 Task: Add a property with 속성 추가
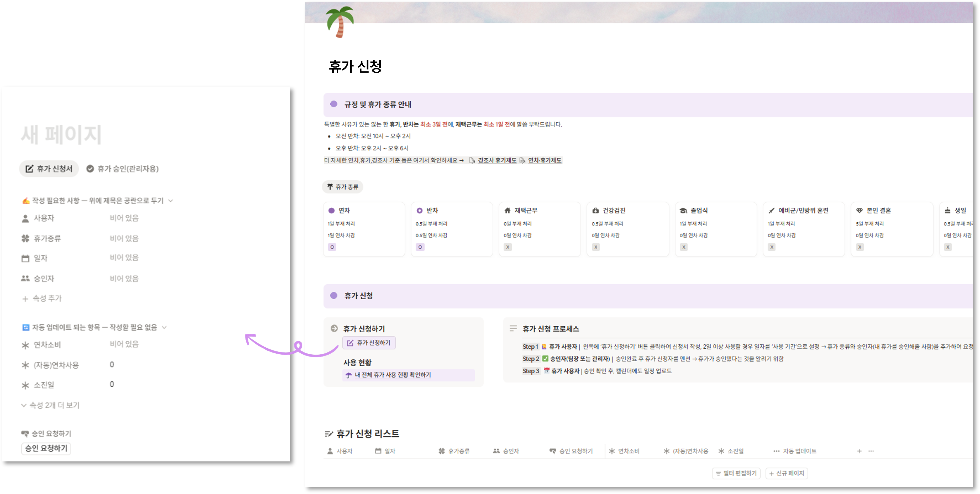[x=42, y=298]
